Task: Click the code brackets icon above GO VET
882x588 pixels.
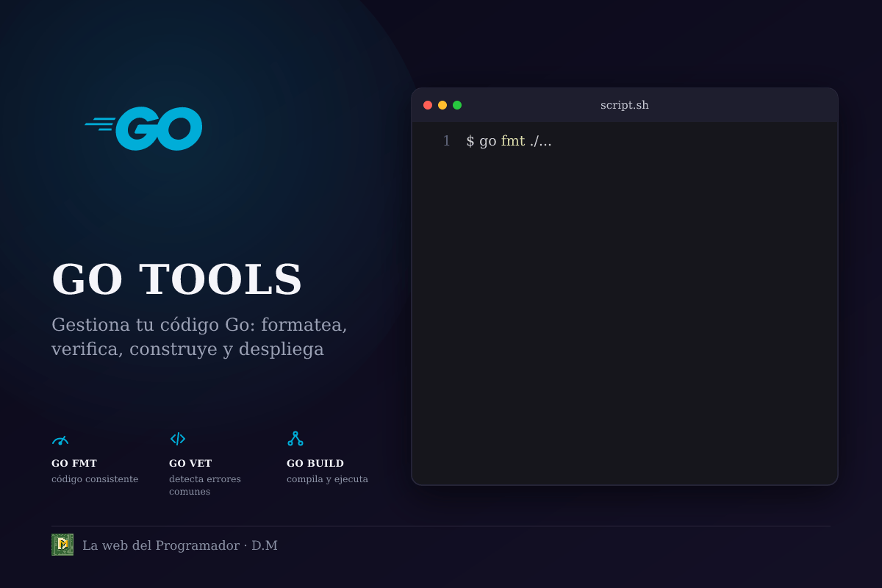Action: click(178, 439)
